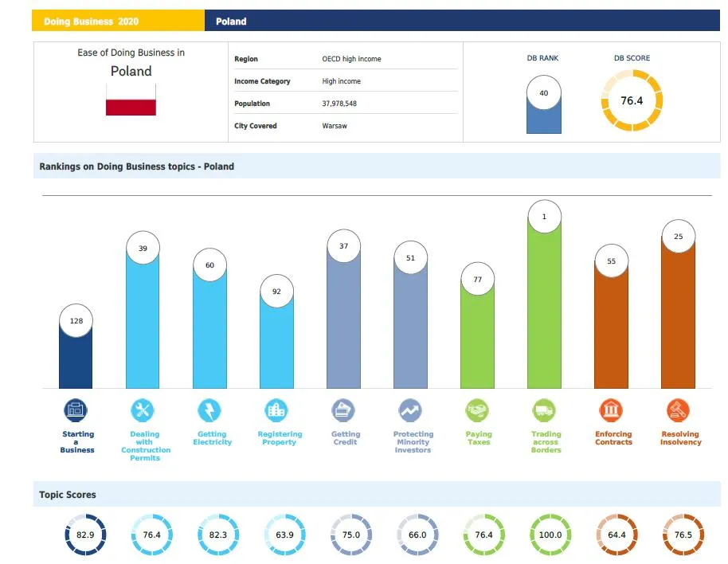The width and height of the screenshot is (728, 564).
Task: Select the Resolving Insolvency gavel icon
Action: coord(678,411)
